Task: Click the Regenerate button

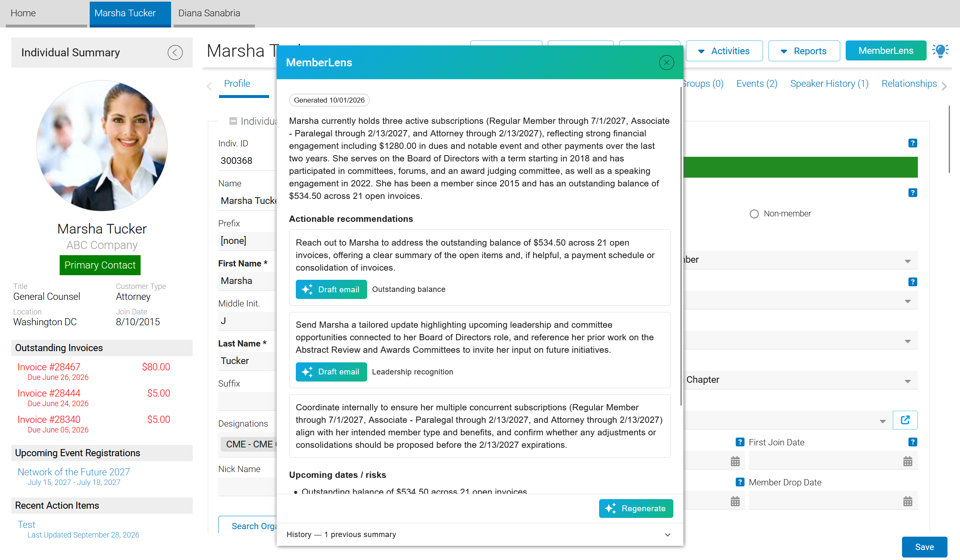Action: pyautogui.click(x=636, y=509)
